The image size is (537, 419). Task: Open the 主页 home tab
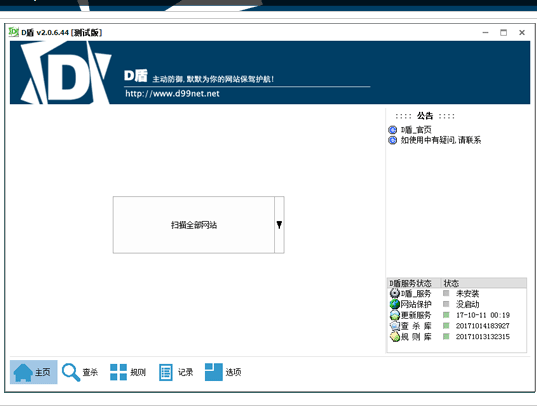(x=34, y=372)
